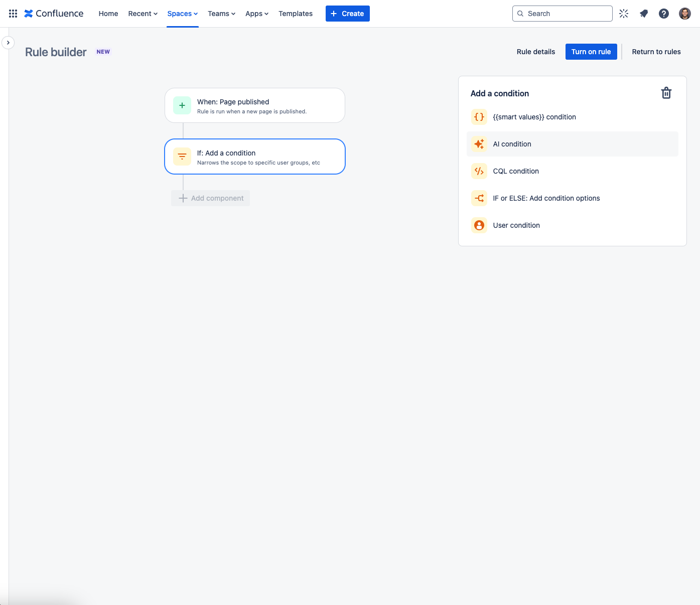Screen dimensions: 700x605
Task: Click the Confluence logo
Action: click(54, 13)
